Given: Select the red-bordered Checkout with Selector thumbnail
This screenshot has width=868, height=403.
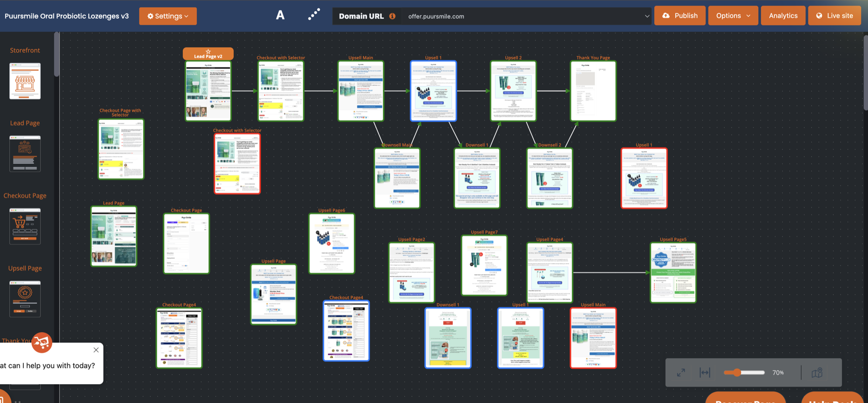Looking at the screenshot, I should [237, 164].
